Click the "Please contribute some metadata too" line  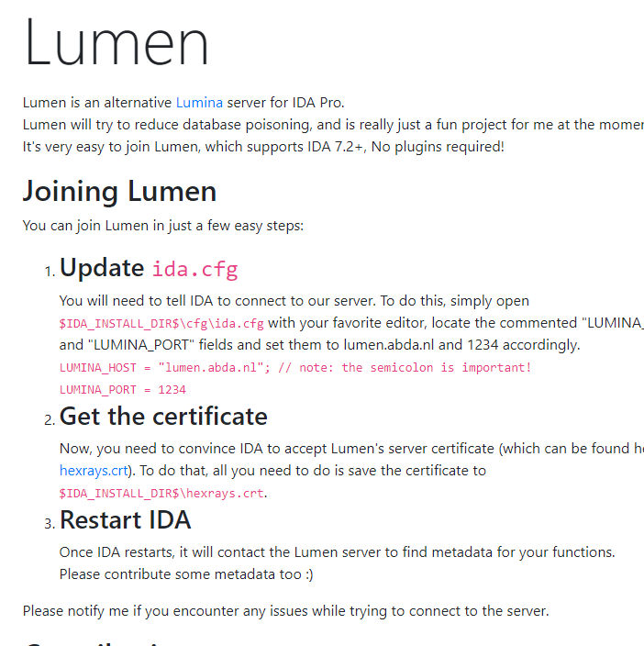pos(186,574)
